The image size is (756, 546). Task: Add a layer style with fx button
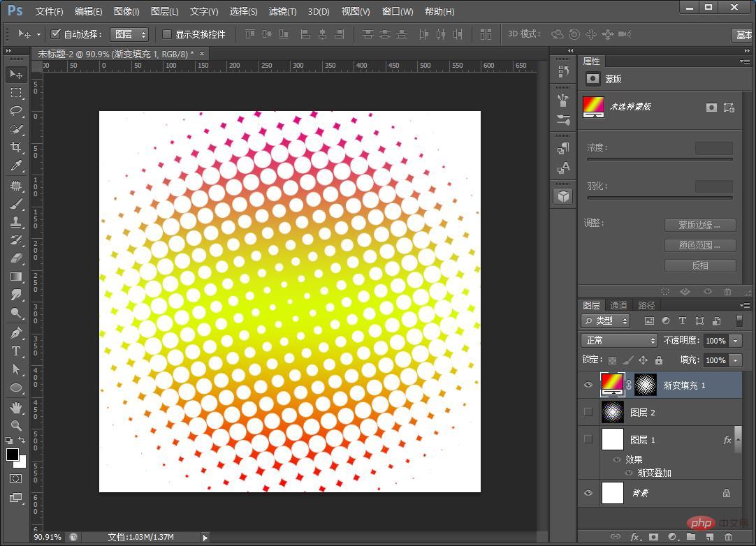(635, 536)
